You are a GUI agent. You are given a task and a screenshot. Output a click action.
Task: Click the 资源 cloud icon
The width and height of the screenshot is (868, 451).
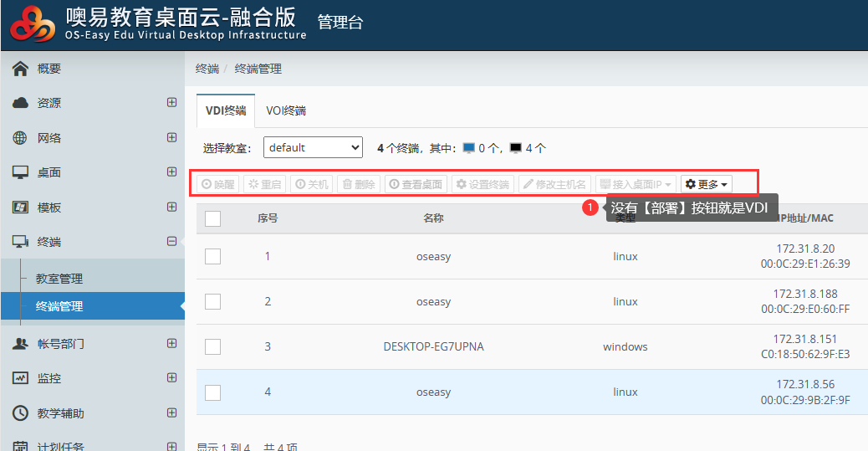coord(21,103)
